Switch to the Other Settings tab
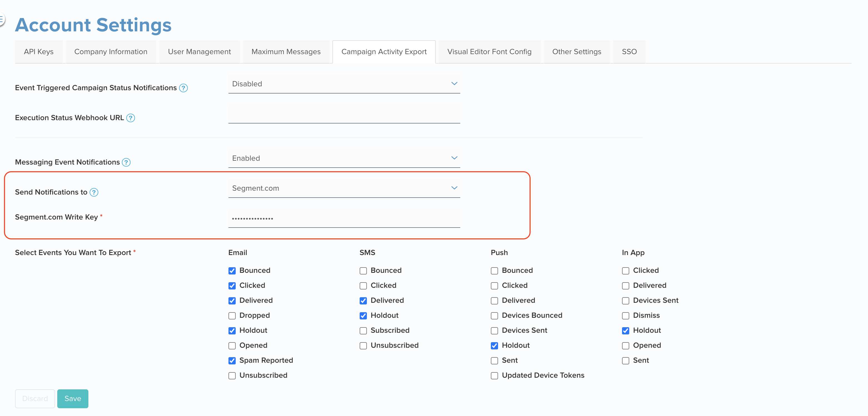Viewport: 868px width, 416px height. 576,52
